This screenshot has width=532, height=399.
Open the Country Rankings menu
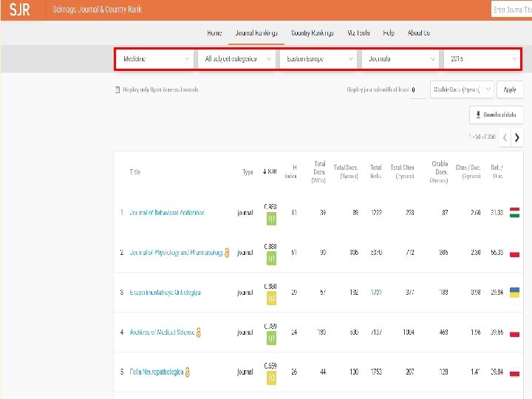coord(313,33)
